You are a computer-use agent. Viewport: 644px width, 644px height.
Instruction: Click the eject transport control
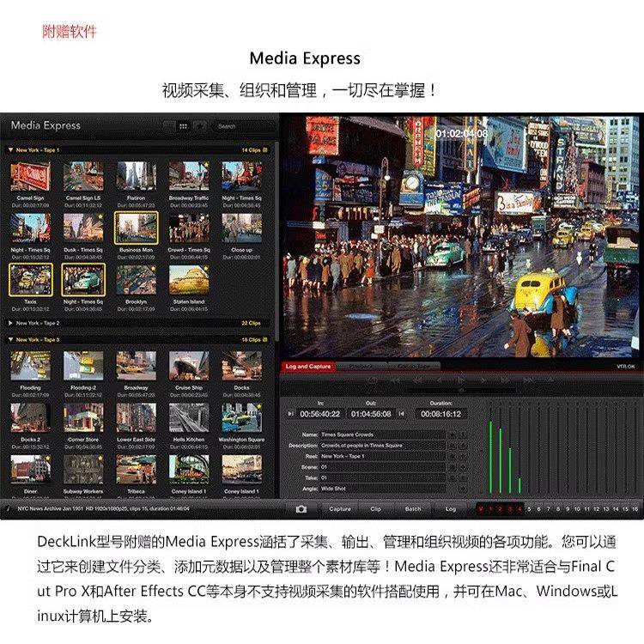(550, 379)
